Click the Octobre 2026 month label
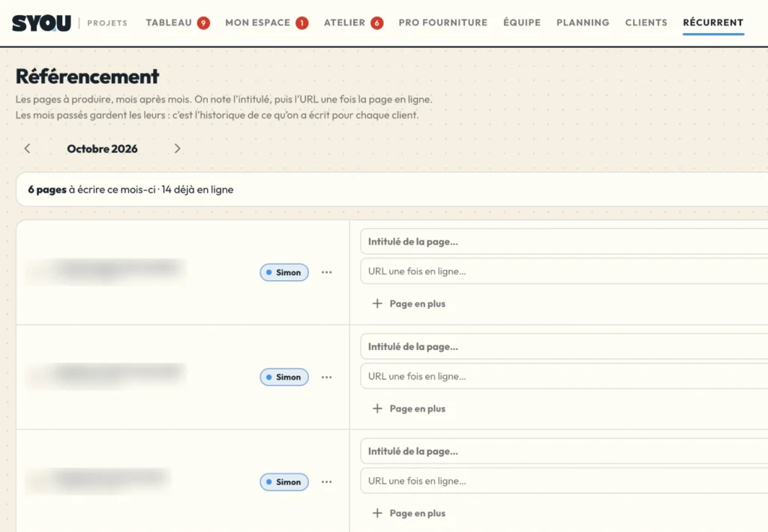The image size is (768, 532). (102, 149)
